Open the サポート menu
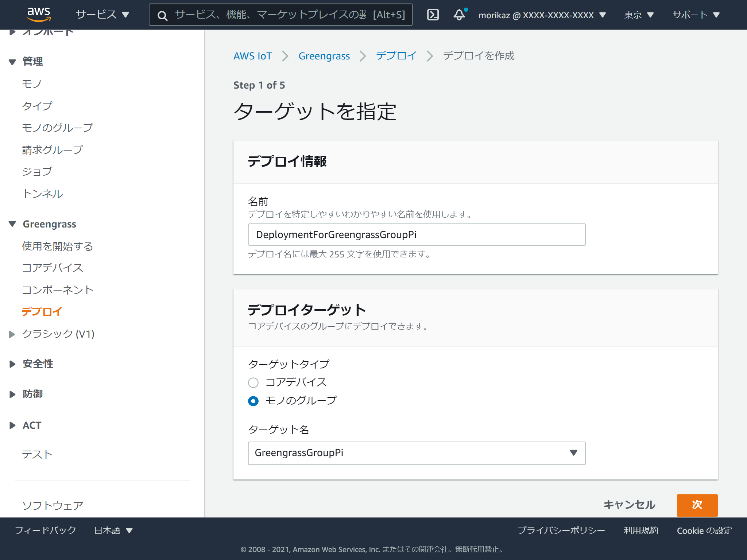The width and height of the screenshot is (747, 560). click(694, 15)
